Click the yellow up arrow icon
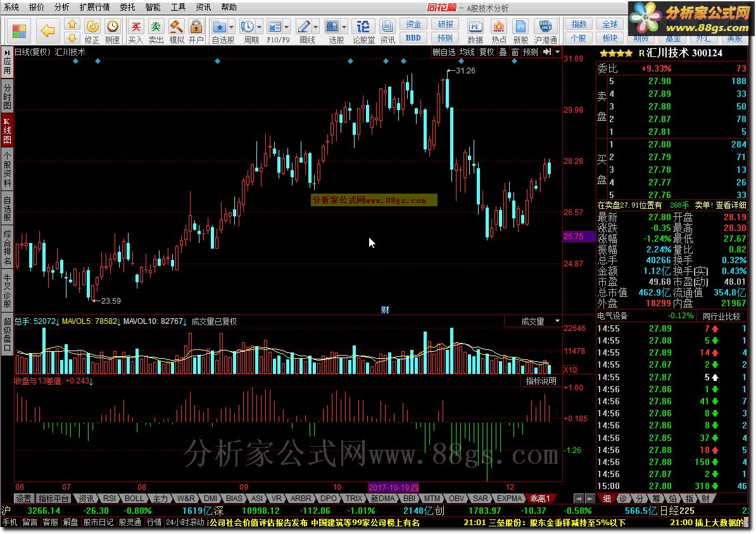Image resolution: width=756 pixels, height=534 pixels. pos(72,24)
